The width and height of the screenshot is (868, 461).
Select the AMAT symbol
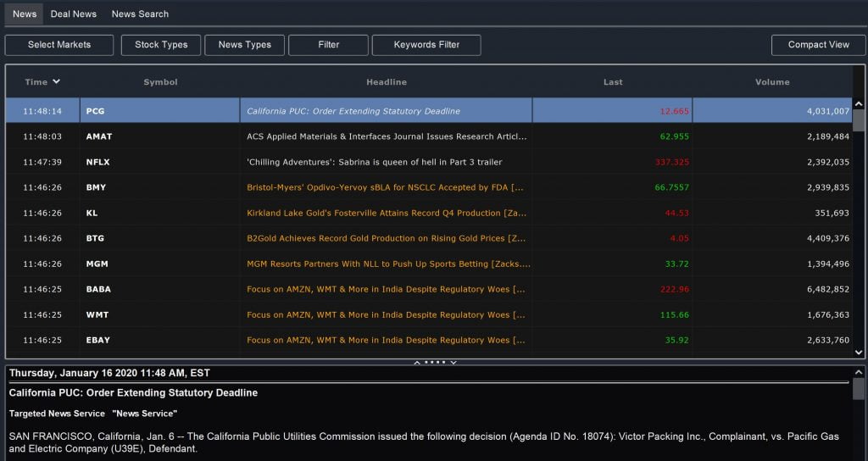pyautogui.click(x=99, y=136)
